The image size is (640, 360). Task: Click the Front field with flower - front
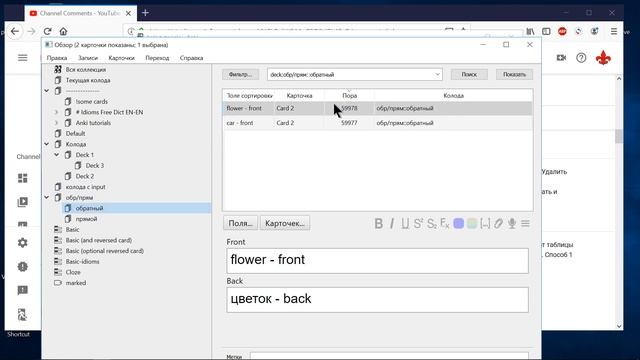pos(378,260)
